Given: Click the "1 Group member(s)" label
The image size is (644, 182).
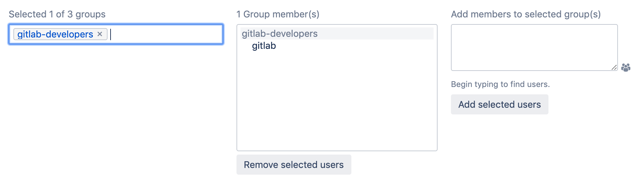Looking at the screenshot, I should coord(278,14).
